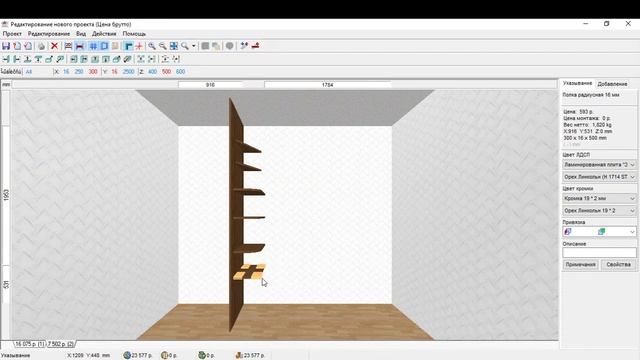Select red X value 300

pyautogui.click(x=93, y=71)
